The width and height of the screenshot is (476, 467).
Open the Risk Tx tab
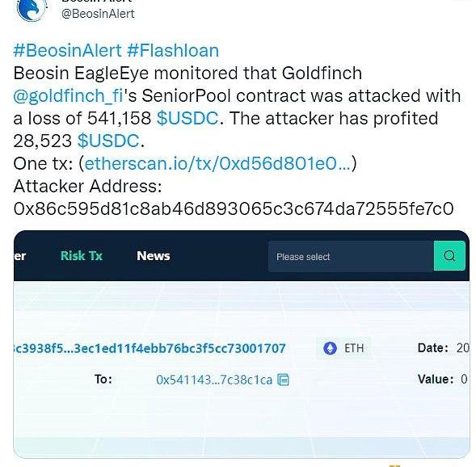82,255
